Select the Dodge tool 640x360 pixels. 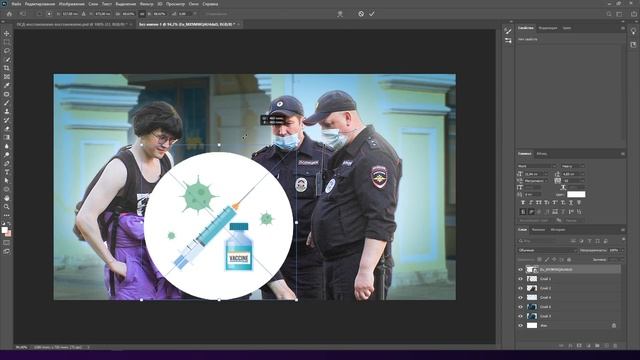tap(7, 155)
